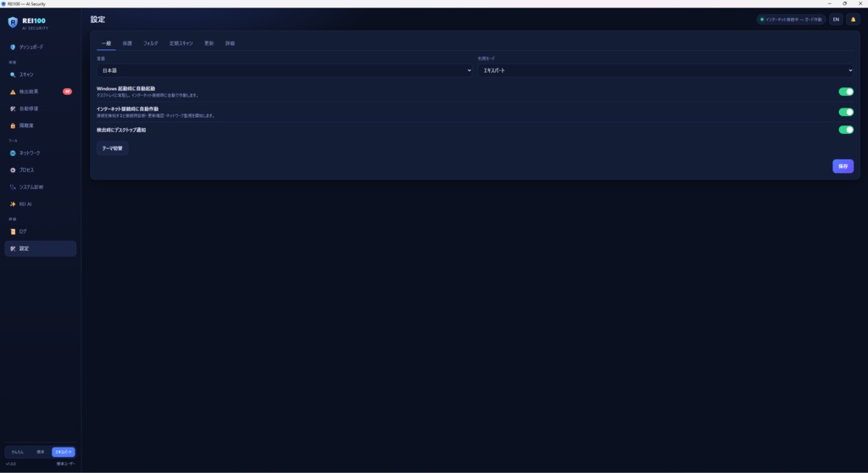Open notifications with the bell icon

[853, 19]
